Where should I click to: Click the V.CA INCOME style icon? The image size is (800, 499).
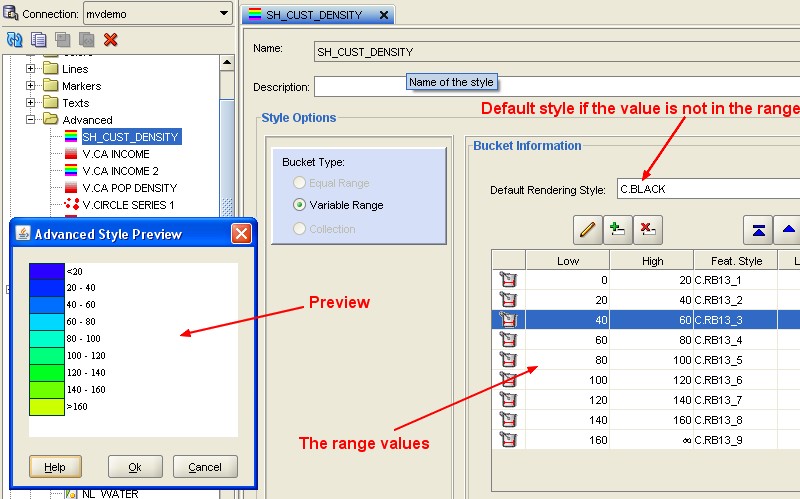pos(71,154)
